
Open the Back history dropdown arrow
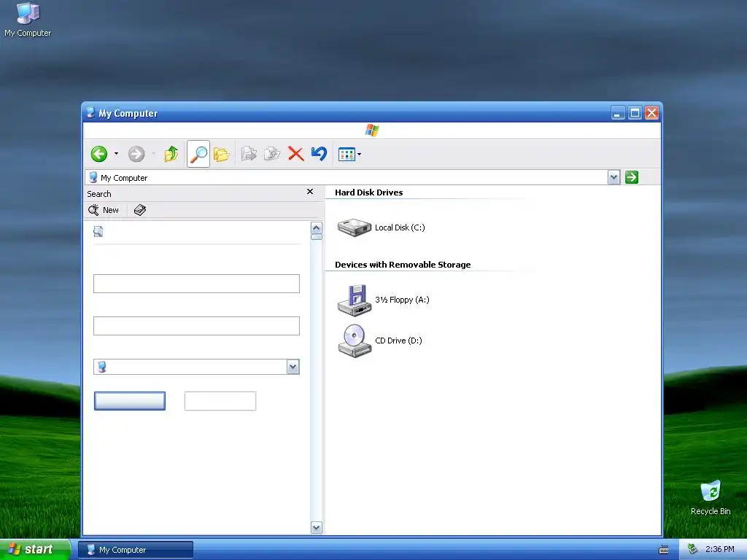click(x=116, y=154)
